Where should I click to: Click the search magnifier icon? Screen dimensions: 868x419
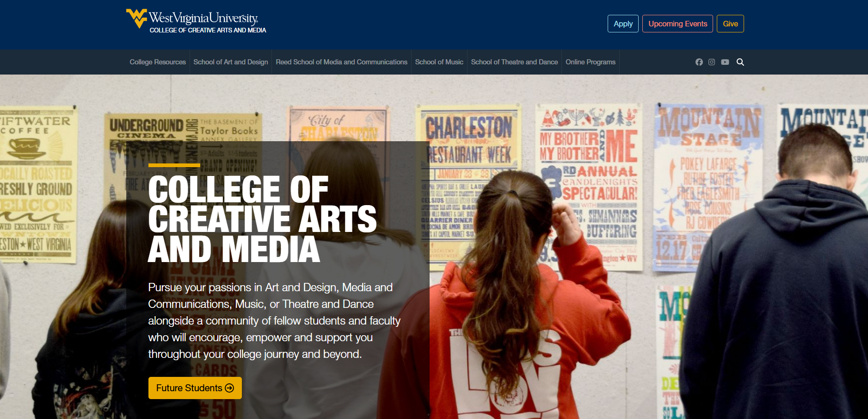pyautogui.click(x=740, y=62)
